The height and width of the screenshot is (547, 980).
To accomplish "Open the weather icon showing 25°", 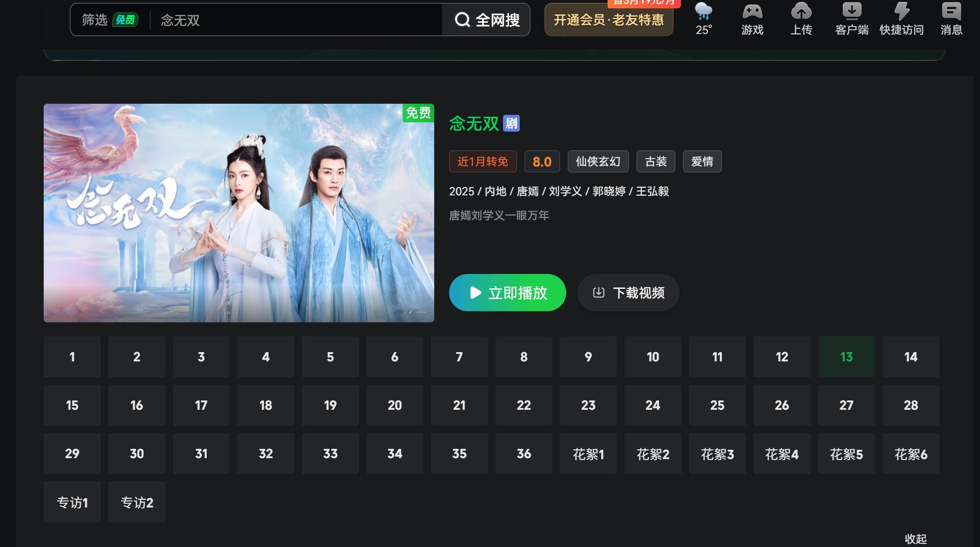I will [x=703, y=19].
